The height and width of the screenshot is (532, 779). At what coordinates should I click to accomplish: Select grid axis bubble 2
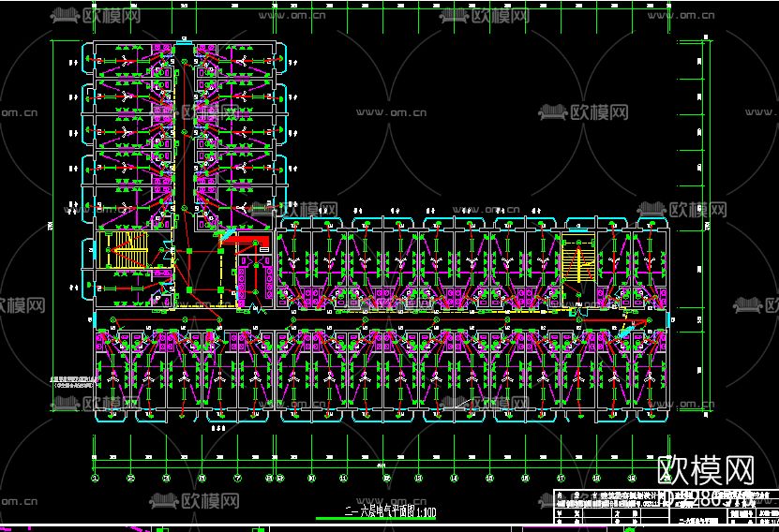(x=130, y=478)
